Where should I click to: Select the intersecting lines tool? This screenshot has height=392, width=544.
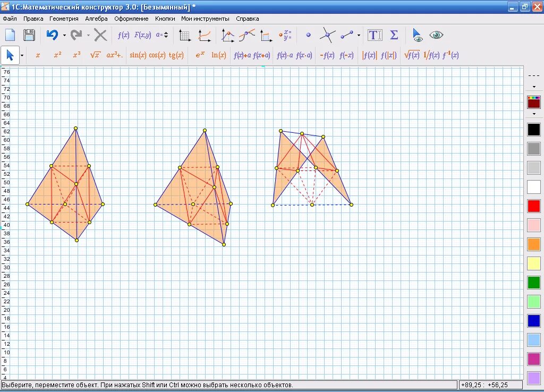pos(327,35)
